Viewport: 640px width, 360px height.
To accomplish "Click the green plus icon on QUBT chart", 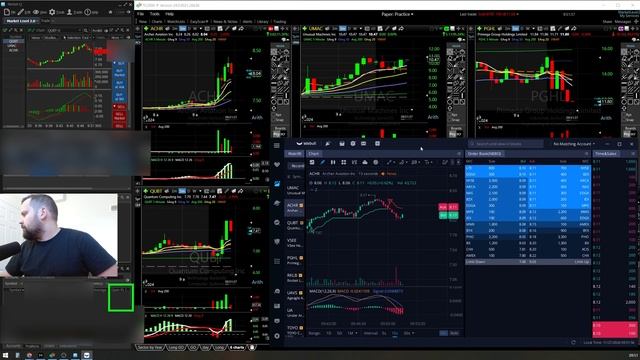I will pyautogui.click(x=146, y=191).
